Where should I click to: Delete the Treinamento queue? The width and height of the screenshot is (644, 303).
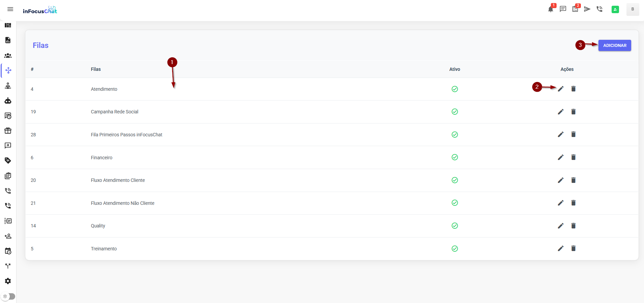pyautogui.click(x=573, y=249)
